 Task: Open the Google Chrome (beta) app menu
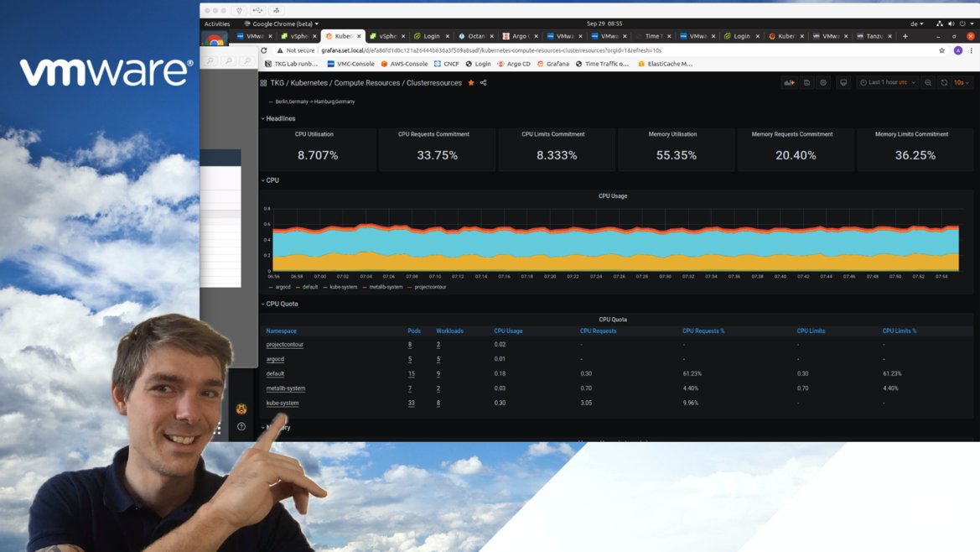(x=281, y=23)
